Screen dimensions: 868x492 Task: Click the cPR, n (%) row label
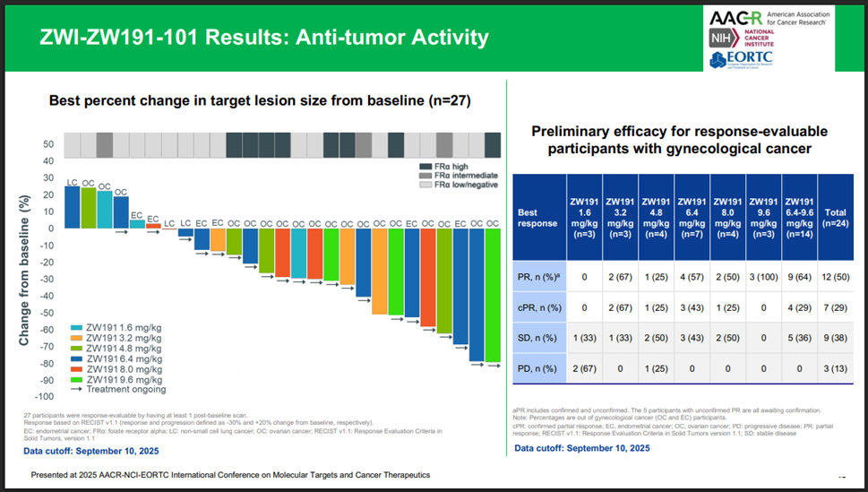click(x=536, y=308)
